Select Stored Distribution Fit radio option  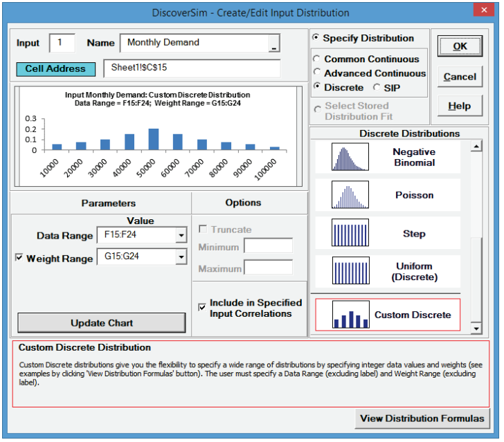click(x=318, y=109)
